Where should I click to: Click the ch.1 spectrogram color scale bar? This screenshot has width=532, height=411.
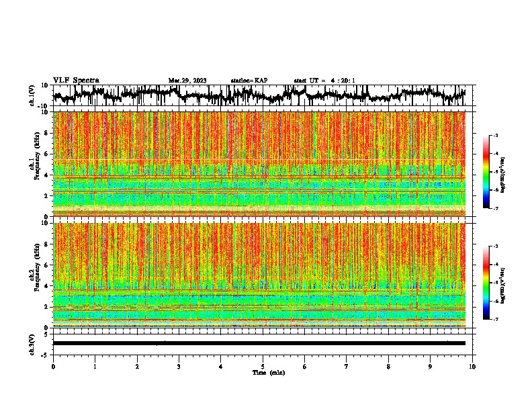click(x=486, y=172)
